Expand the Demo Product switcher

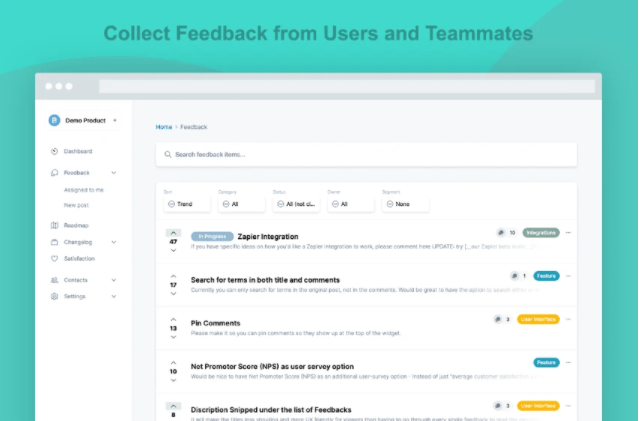click(x=115, y=120)
